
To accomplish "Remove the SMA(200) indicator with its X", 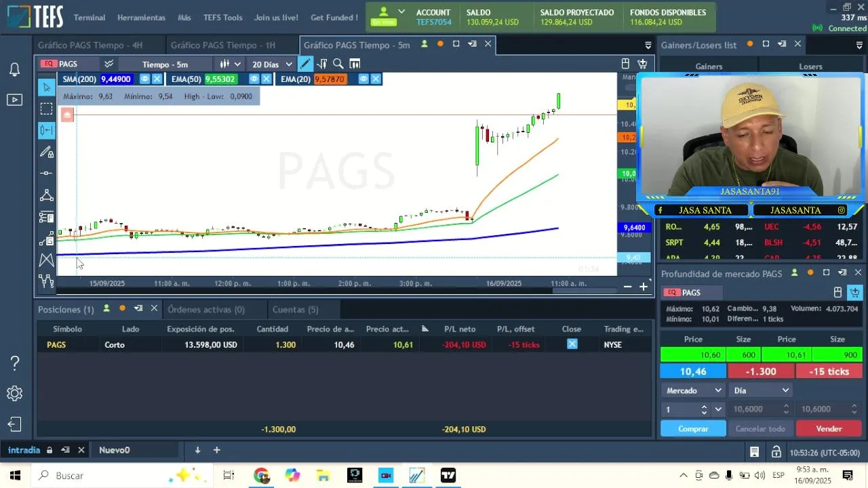I will tap(157, 79).
